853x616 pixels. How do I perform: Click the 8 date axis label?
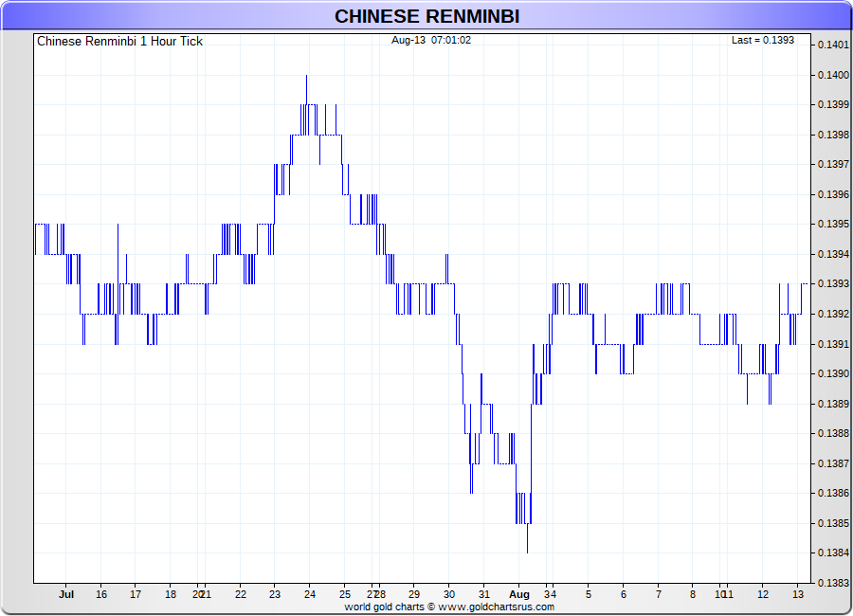tap(693, 594)
